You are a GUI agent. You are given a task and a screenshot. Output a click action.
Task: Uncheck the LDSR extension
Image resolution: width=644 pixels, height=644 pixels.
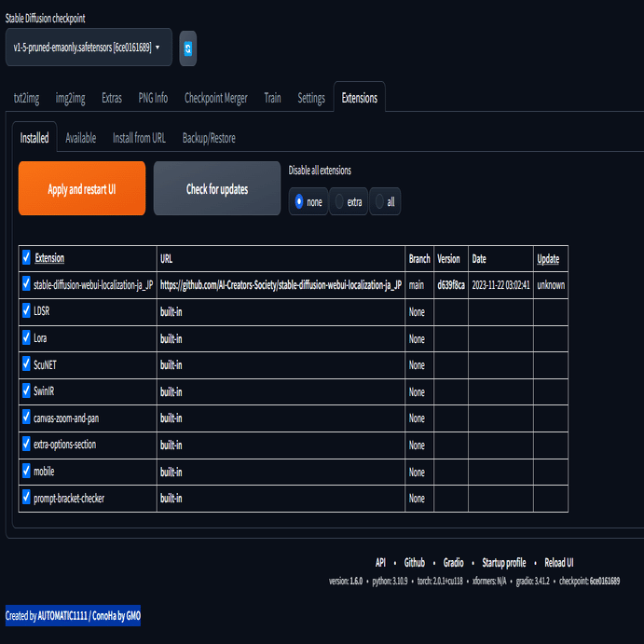(26, 310)
